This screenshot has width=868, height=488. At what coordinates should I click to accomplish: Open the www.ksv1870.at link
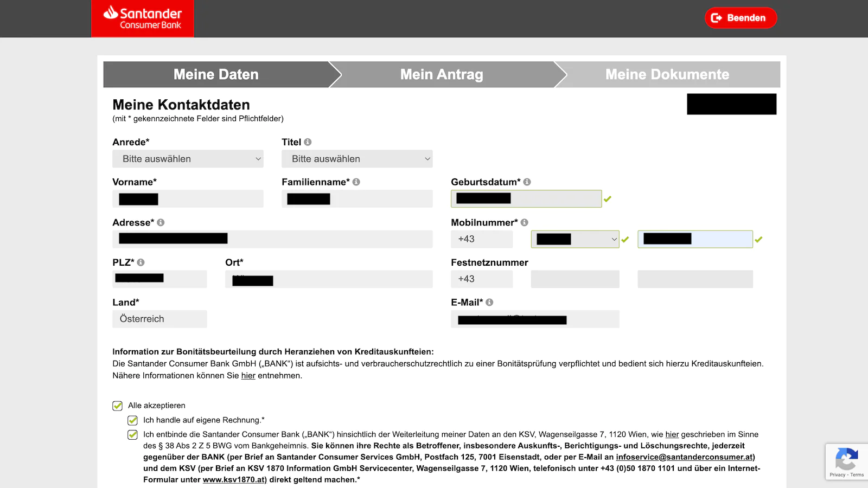234,480
